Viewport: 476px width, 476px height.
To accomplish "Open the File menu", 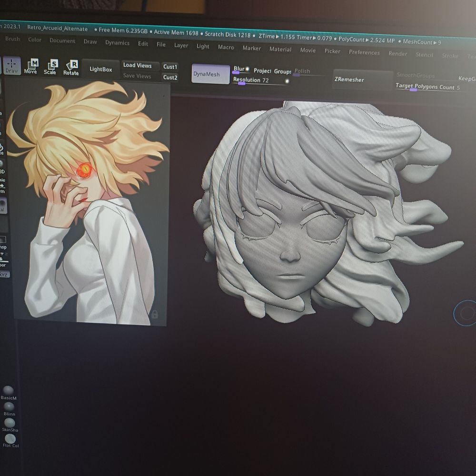I will [161, 45].
